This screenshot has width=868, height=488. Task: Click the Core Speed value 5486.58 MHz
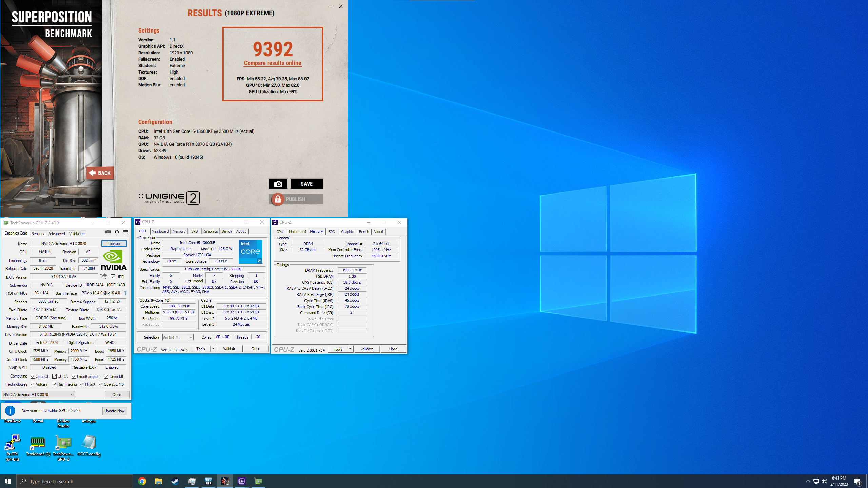[x=179, y=306]
